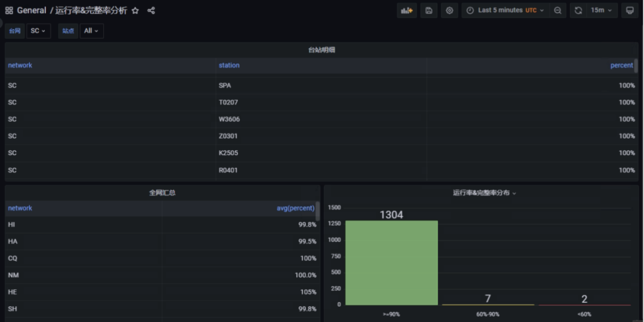Click the HE network row
Viewport: 644px width, 322px height.
tap(162, 292)
